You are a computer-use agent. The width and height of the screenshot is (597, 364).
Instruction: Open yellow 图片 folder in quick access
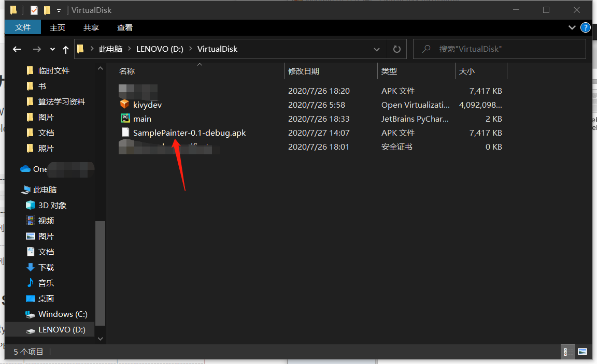[46, 117]
